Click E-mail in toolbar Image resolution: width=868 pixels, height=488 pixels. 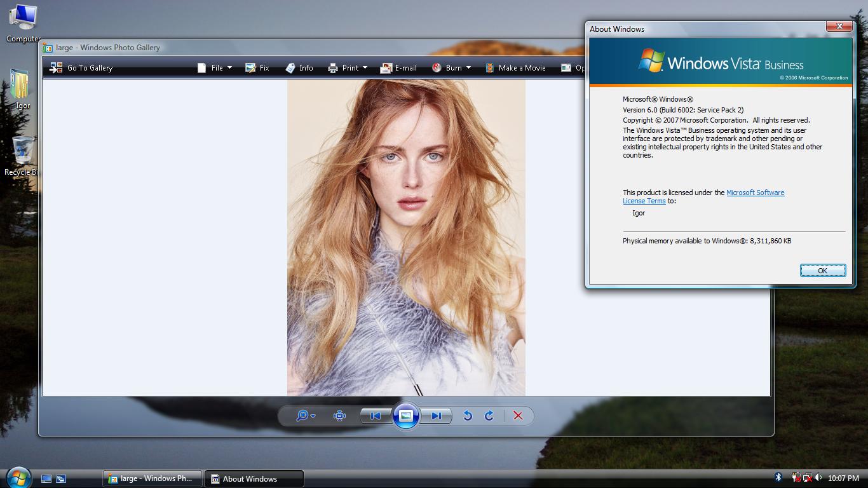click(x=398, y=68)
